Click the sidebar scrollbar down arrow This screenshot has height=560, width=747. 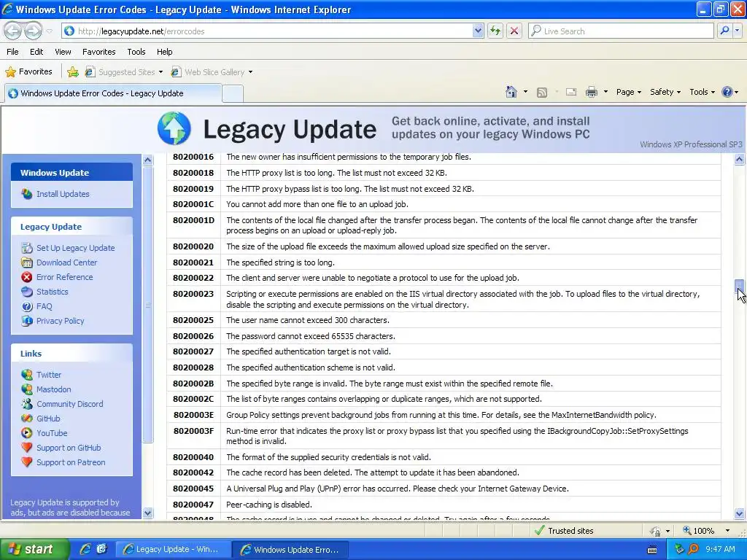(x=147, y=513)
